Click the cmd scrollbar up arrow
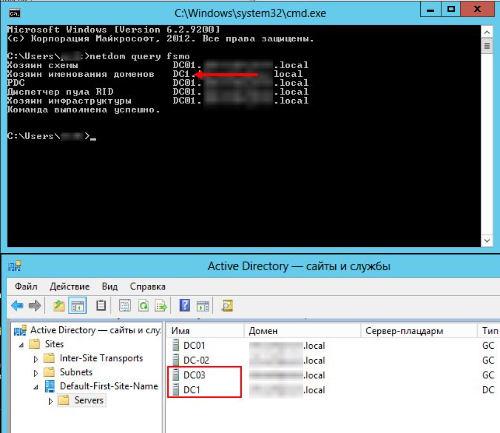Image resolution: width=500 pixels, height=433 pixels. click(x=487, y=32)
